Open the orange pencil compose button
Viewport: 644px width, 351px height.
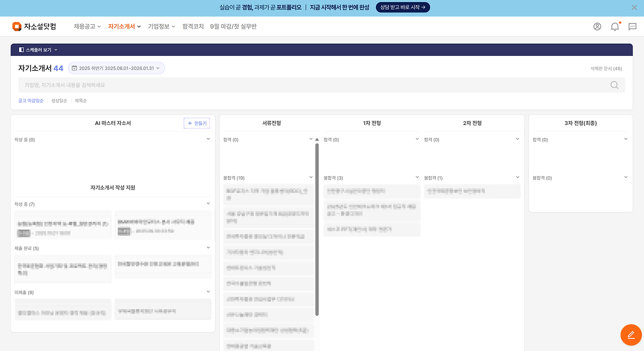click(x=631, y=334)
